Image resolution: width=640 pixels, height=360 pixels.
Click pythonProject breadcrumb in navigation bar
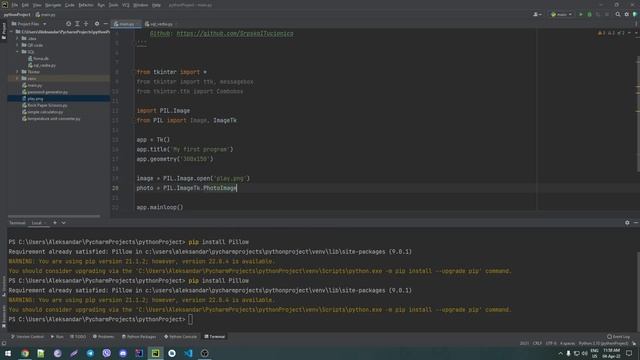(x=17, y=14)
